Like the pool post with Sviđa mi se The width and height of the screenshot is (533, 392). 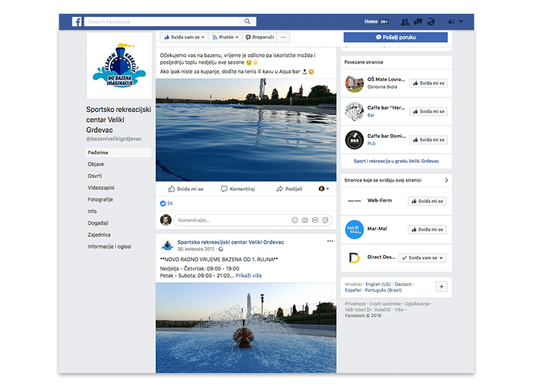(186, 189)
